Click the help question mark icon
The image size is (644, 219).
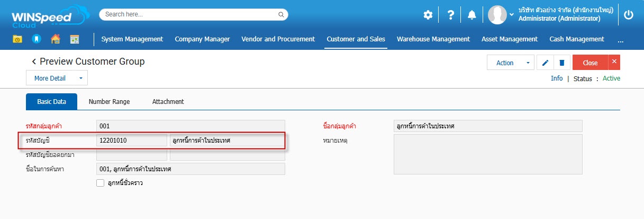tap(450, 15)
